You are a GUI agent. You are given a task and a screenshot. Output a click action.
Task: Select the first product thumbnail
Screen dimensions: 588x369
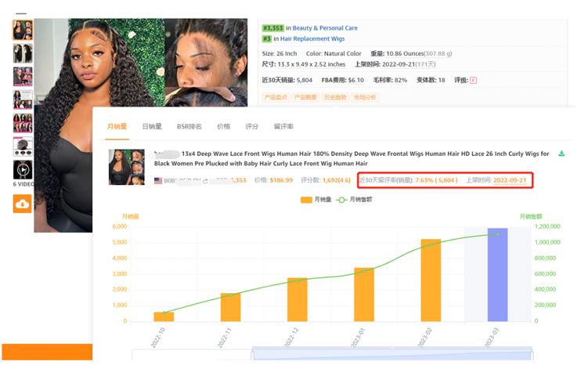coord(23,31)
